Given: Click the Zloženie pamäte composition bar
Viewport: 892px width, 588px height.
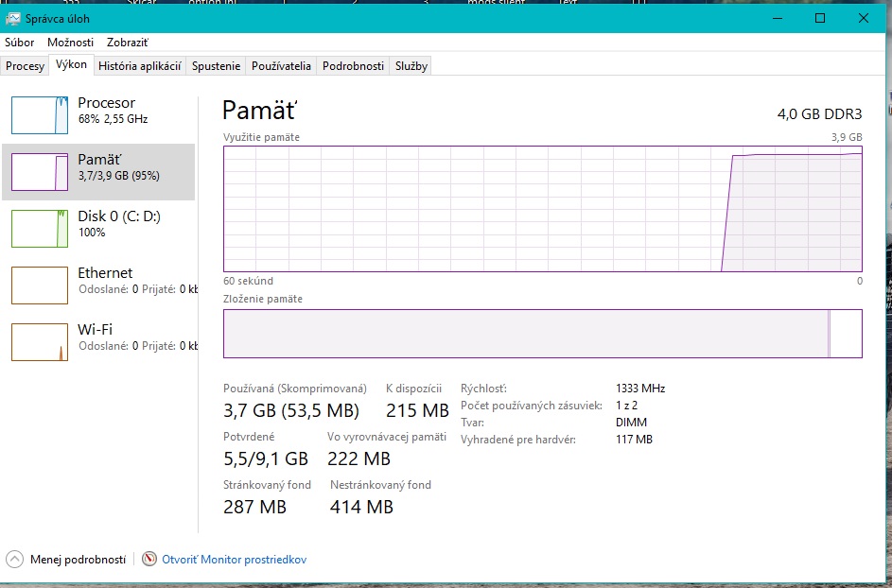Looking at the screenshot, I should tap(542, 334).
